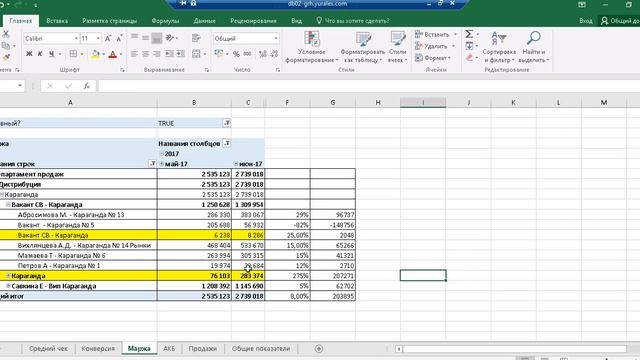Decrease decimal places
This screenshot has width=640, height=360.
click(x=274, y=54)
